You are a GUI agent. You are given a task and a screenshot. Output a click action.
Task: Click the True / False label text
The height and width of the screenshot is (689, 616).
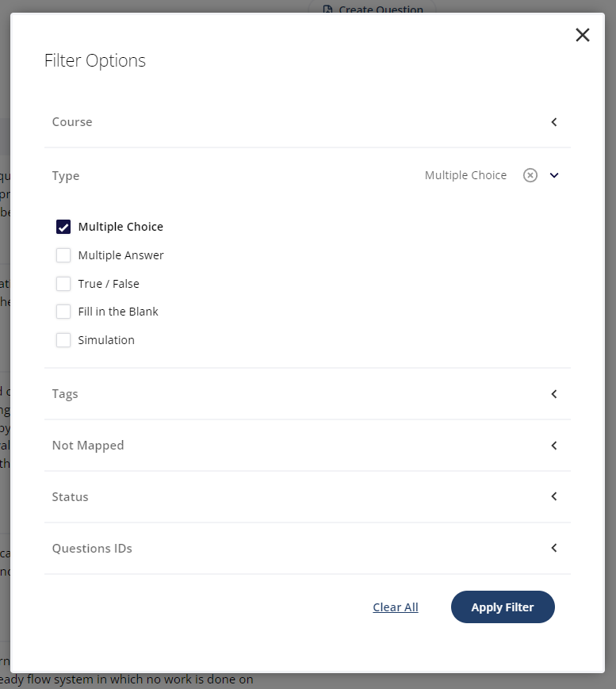point(109,284)
